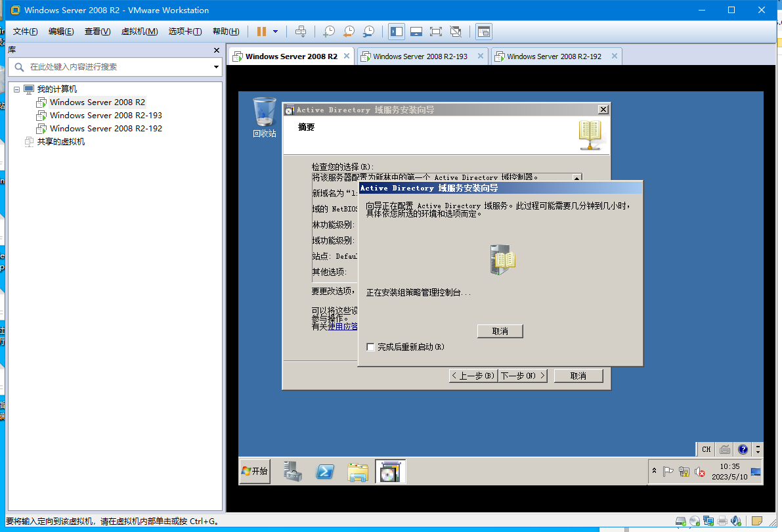Show hidden guest tray icons
The image size is (782, 532).
655,471
